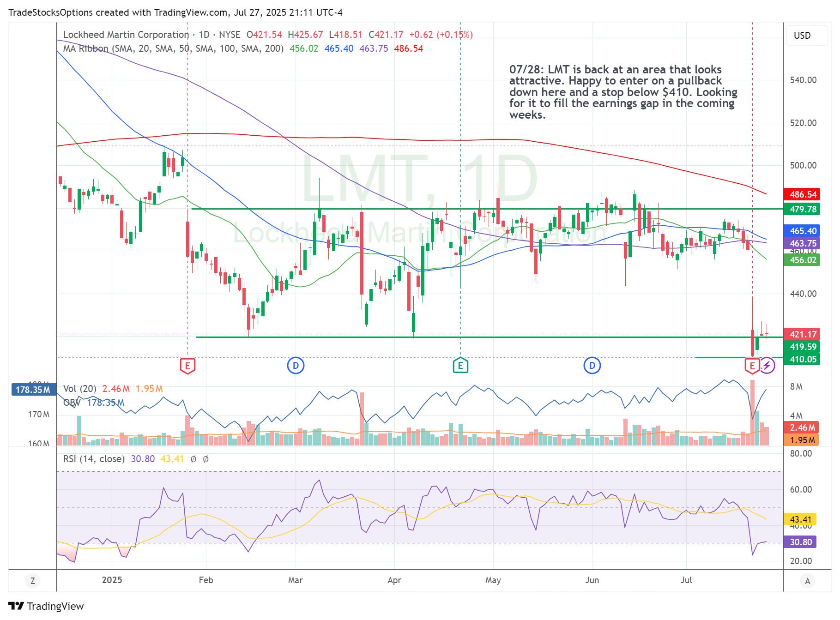Click the TradingView logo
840x620 pixels.
[46, 606]
